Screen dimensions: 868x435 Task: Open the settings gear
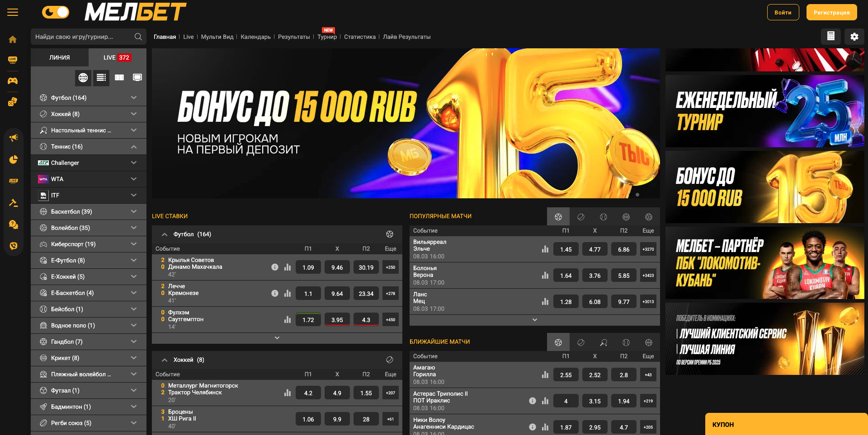coord(854,37)
